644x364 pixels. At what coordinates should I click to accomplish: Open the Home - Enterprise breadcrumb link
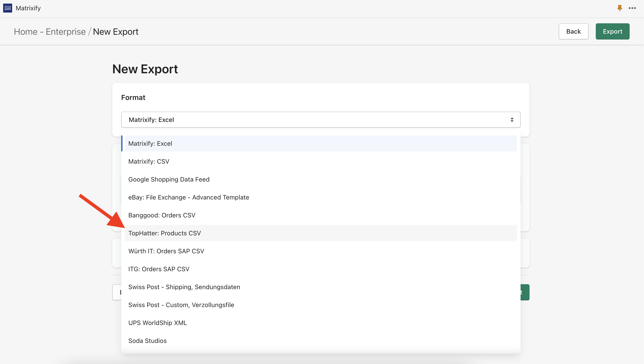pos(50,32)
